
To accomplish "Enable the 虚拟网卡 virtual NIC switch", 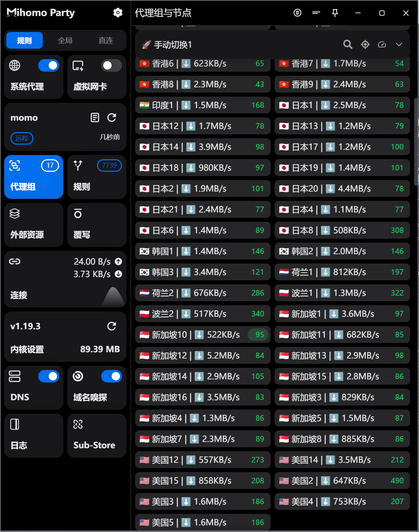I will [x=111, y=65].
